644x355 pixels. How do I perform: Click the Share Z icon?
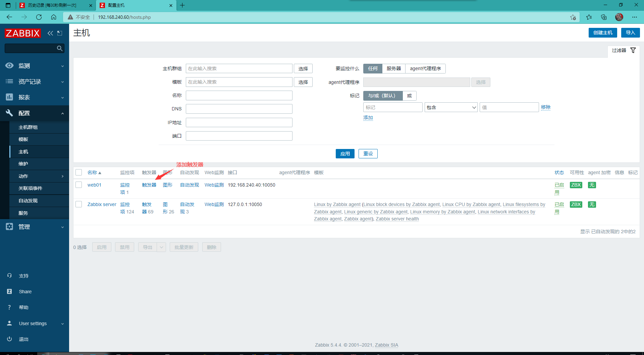coord(9,291)
